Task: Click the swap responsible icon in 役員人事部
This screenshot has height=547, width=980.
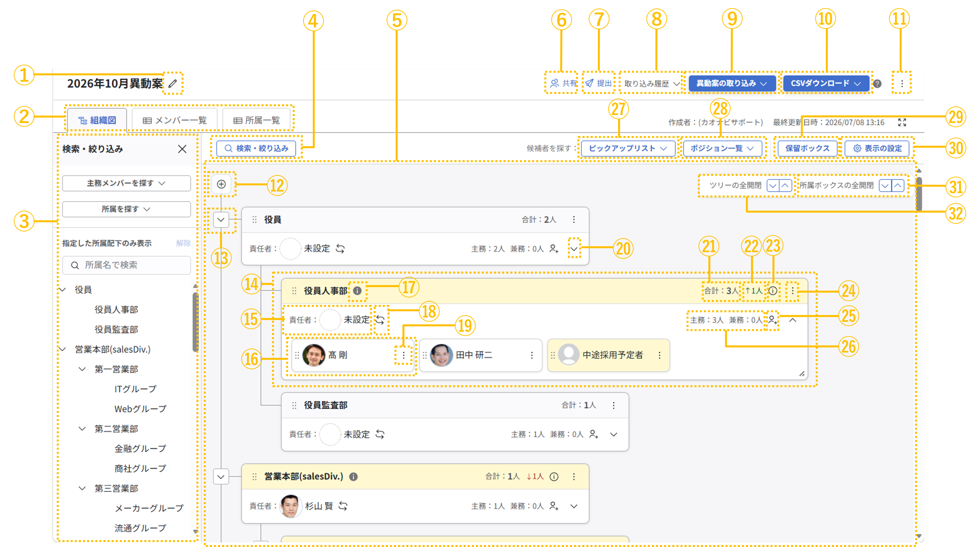Action: click(x=380, y=320)
